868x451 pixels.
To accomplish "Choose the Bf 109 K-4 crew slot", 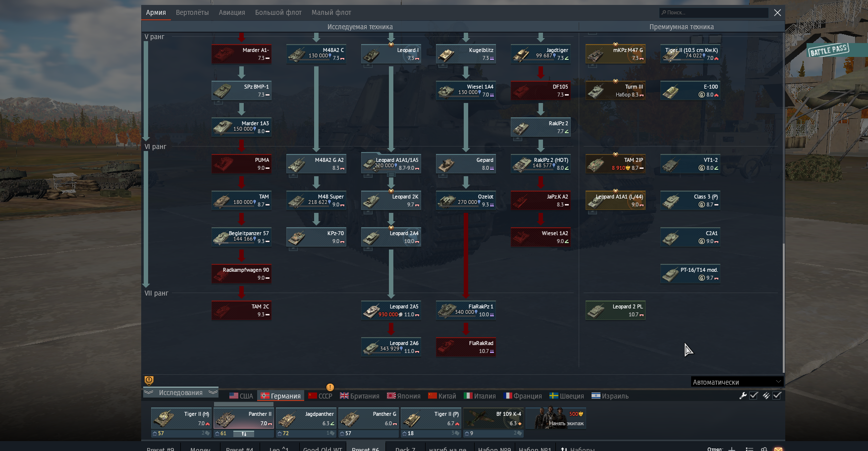I will tap(493, 419).
